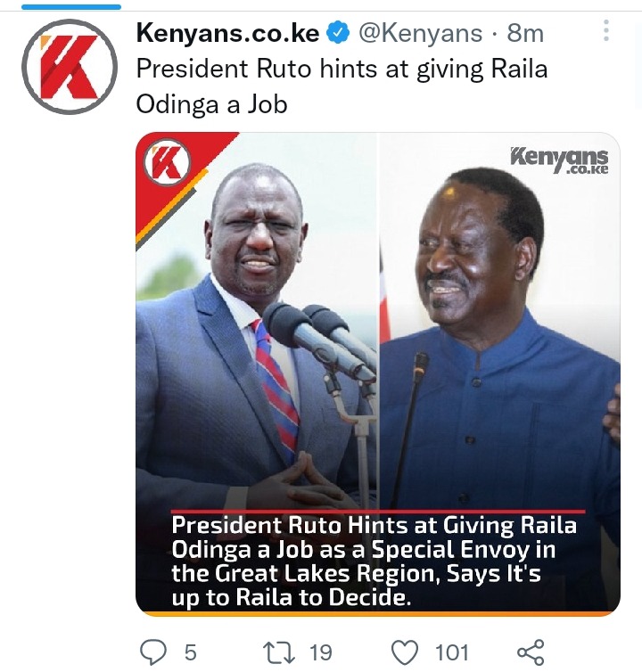Click the tweet text about Ruto hinting
Image resolution: width=642 pixels, height=672 pixels.
[342, 86]
